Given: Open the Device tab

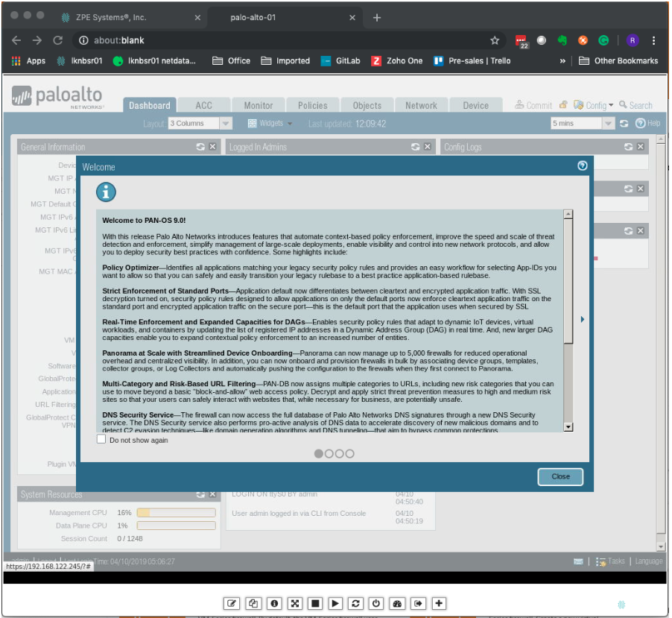Looking at the screenshot, I should pyautogui.click(x=475, y=106).
